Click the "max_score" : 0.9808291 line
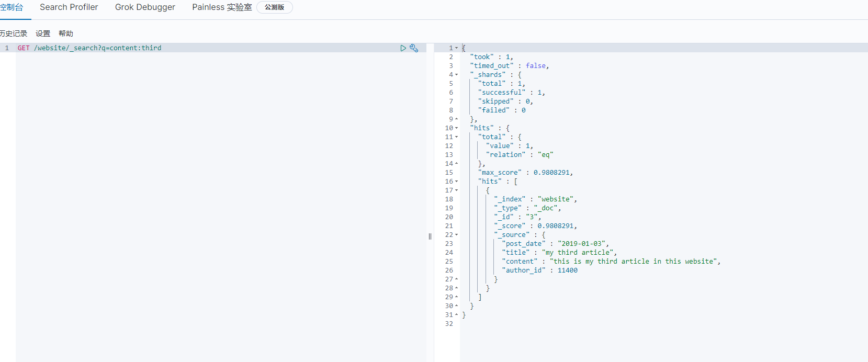Viewport: 868px width, 362px height. 525,173
